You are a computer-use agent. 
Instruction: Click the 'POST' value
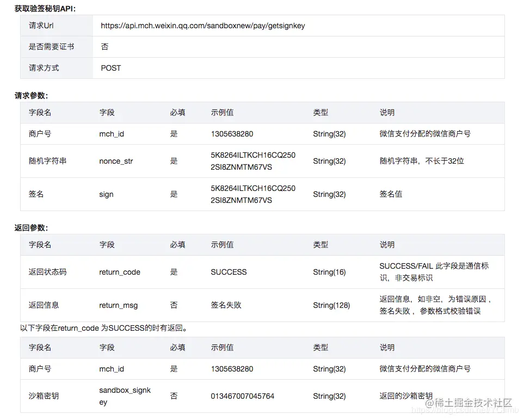coord(111,68)
